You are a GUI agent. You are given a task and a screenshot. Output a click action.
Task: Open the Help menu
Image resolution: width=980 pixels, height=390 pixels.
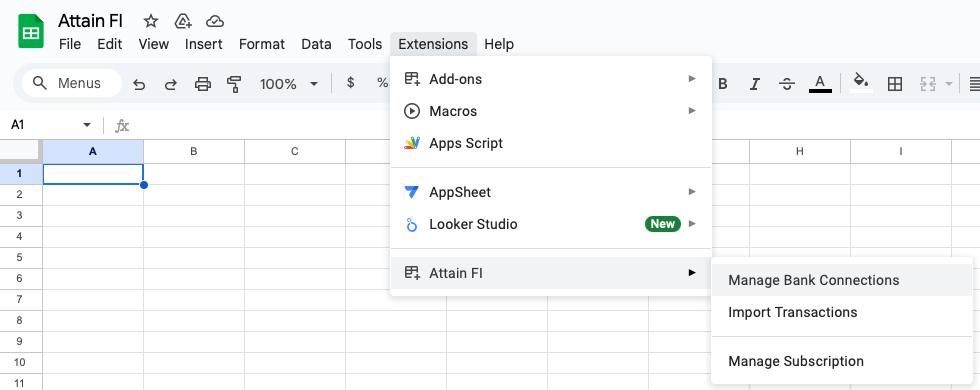[x=499, y=44]
